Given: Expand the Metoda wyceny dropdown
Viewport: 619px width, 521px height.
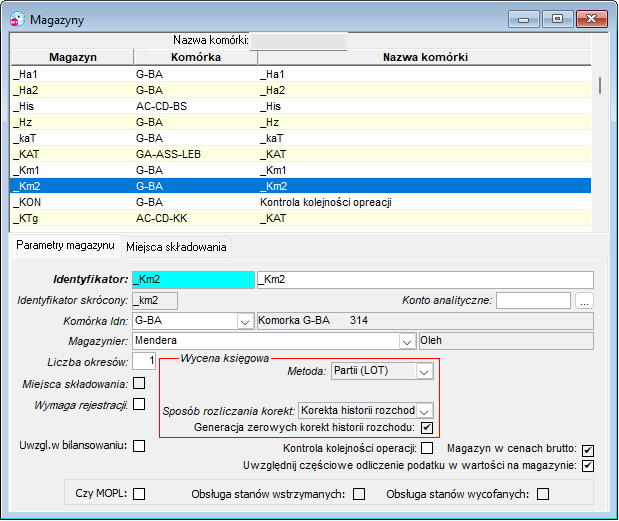Looking at the screenshot, I should [424, 371].
